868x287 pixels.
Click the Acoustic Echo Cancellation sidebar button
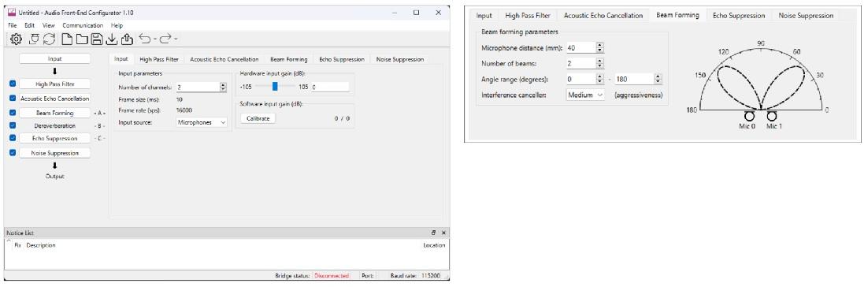coord(55,99)
